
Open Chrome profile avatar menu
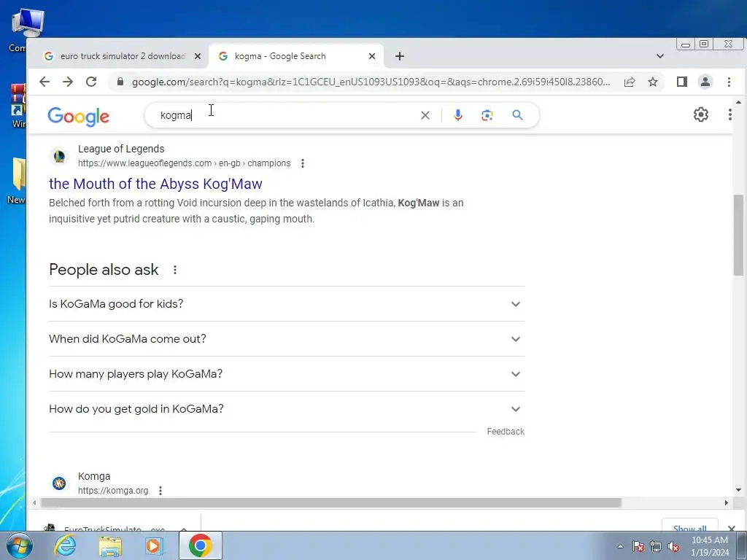[x=705, y=82]
